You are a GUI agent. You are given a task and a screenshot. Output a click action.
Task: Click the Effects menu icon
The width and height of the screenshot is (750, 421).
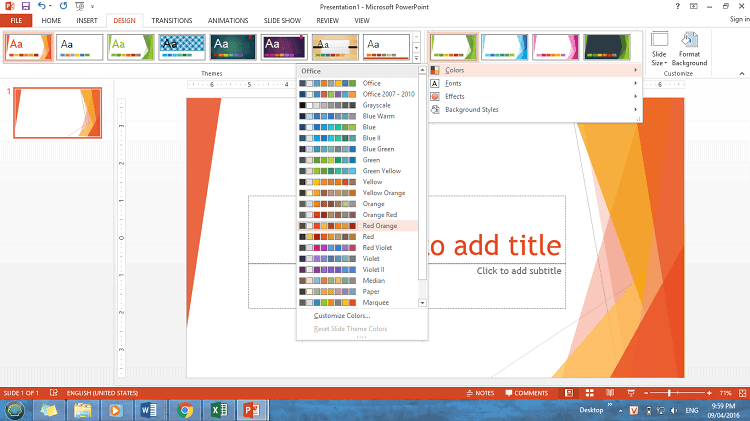(x=435, y=96)
